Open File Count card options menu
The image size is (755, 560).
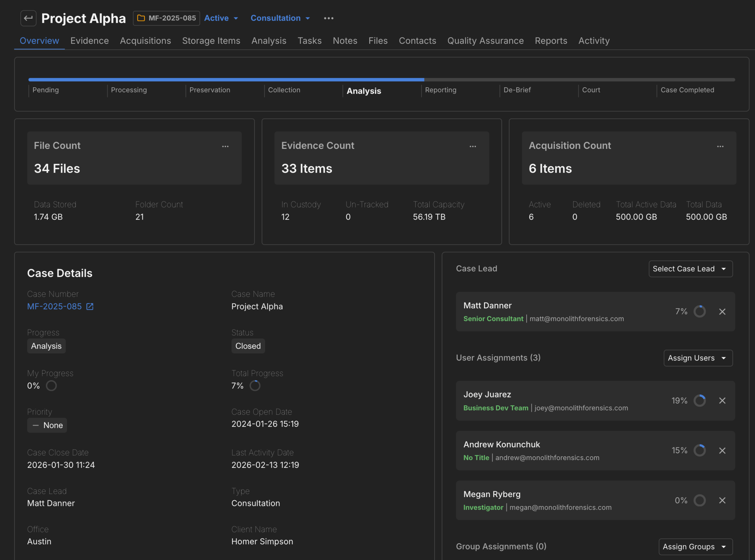[x=225, y=146]
